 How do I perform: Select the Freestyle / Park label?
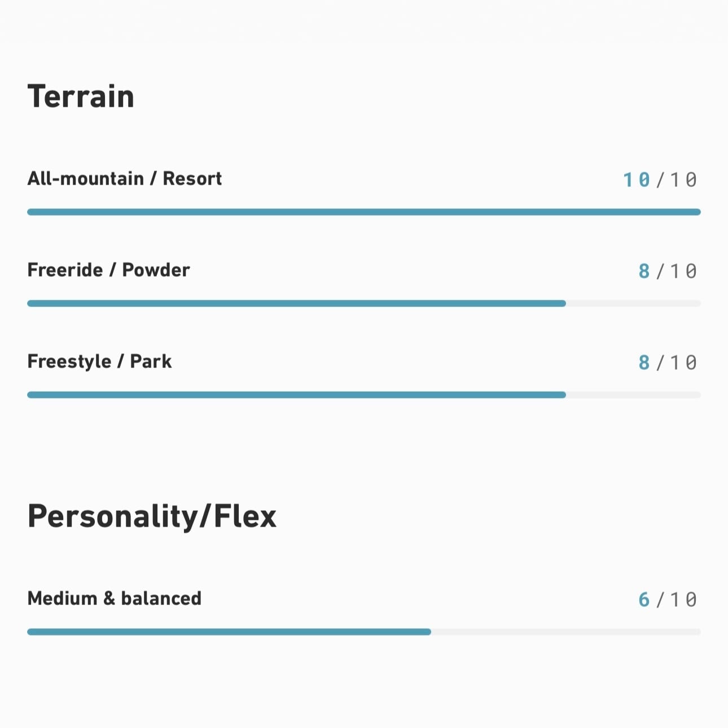coord(99,361)
